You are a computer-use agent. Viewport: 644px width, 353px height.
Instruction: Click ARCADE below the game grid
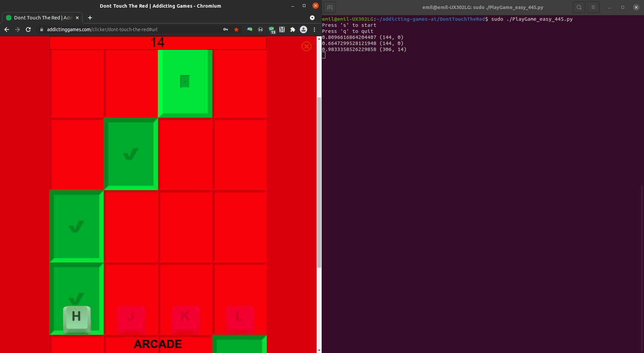(158, 344)
